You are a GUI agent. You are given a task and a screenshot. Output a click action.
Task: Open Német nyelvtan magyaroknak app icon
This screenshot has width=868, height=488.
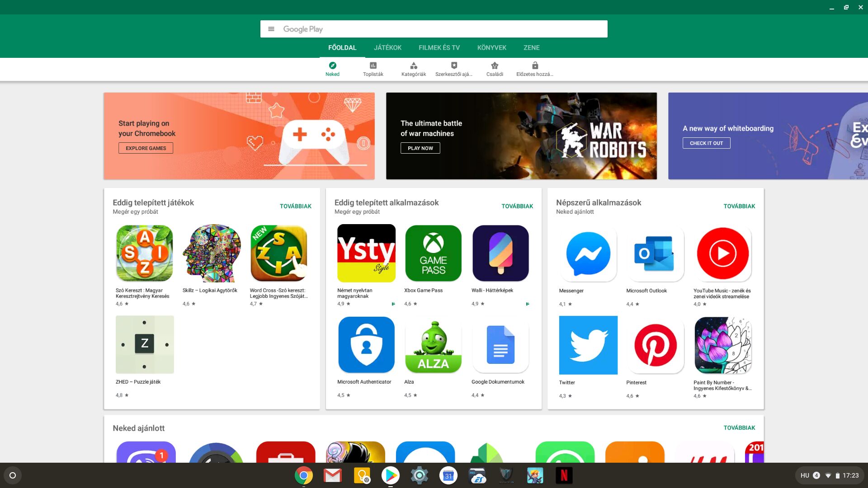pos(366,253)
